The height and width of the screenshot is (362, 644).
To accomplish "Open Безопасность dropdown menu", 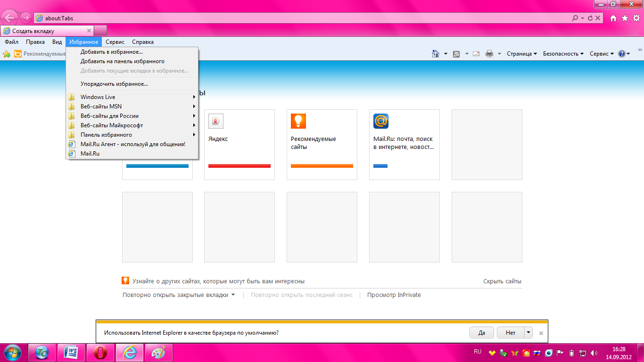I will tap(563, 54).
